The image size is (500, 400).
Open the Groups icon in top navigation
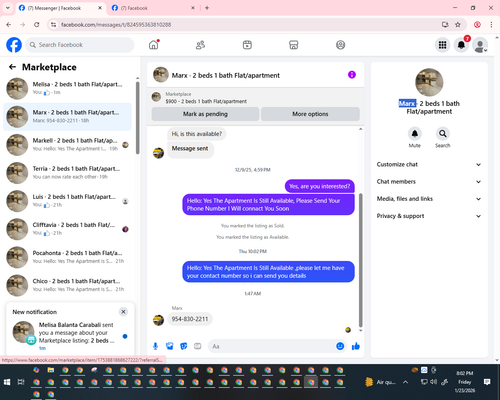pyautogui.click(x=340, y=45)
